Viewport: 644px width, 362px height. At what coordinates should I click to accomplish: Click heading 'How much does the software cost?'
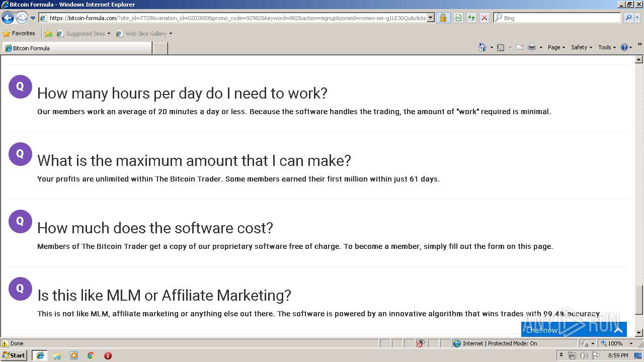point(155,228)
